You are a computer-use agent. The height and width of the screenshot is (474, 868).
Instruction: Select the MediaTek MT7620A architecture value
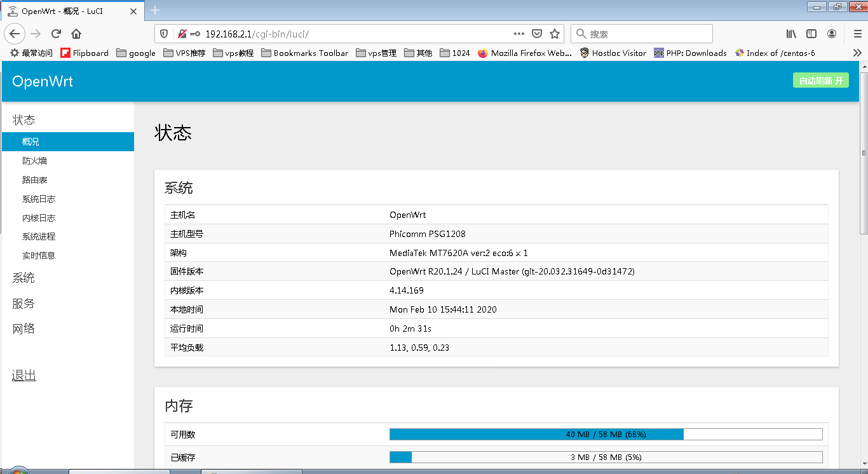click(459, 253)
